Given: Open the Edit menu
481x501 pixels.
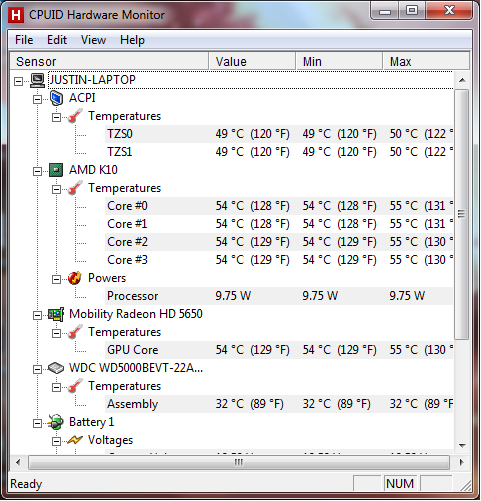Looking at the screenshot, I should (57, 40).
